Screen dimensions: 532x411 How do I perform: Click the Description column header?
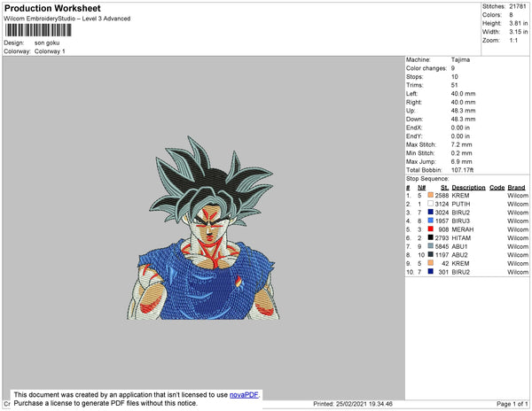[x=468, y=188]
